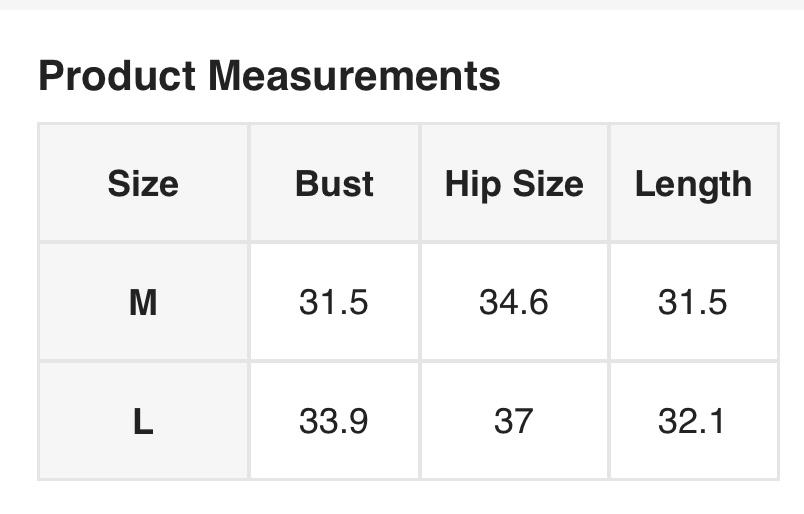
Task: Select the Bust column header
Action: tap(334, 184)
